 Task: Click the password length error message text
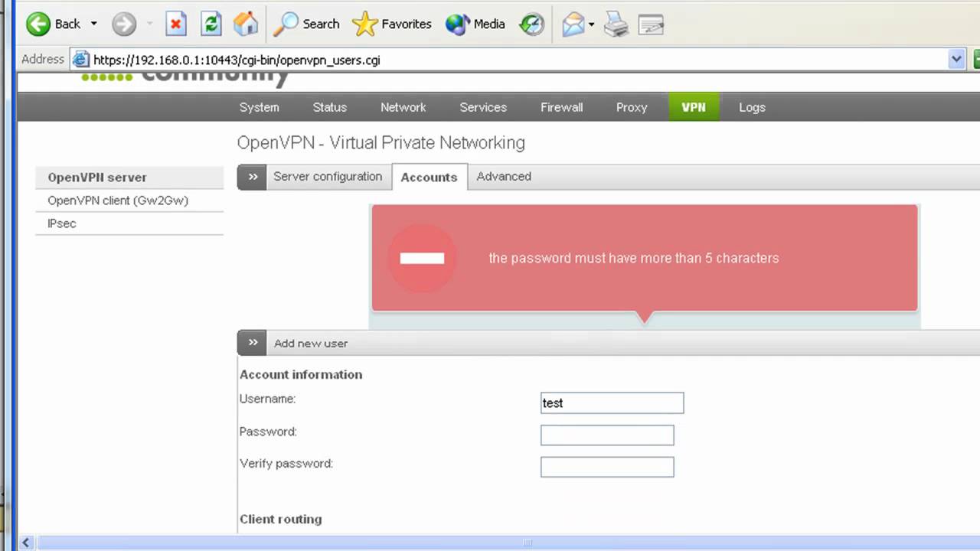click(x=634, y=258)
